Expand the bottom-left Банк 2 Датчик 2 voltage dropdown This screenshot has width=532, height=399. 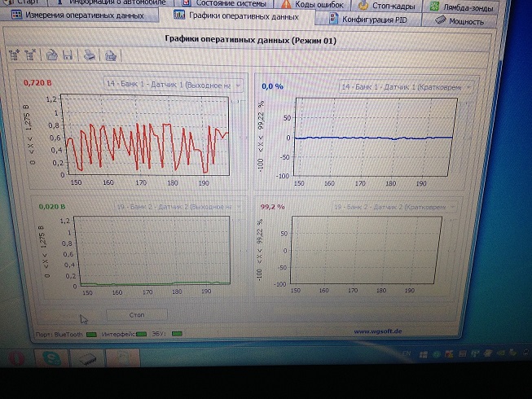pos(171,207)
